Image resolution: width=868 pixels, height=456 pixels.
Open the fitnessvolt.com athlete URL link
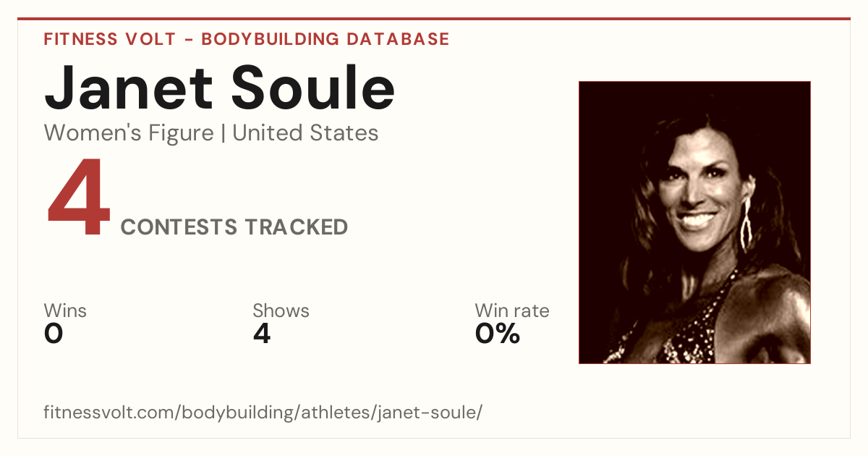tap(263, 413)
